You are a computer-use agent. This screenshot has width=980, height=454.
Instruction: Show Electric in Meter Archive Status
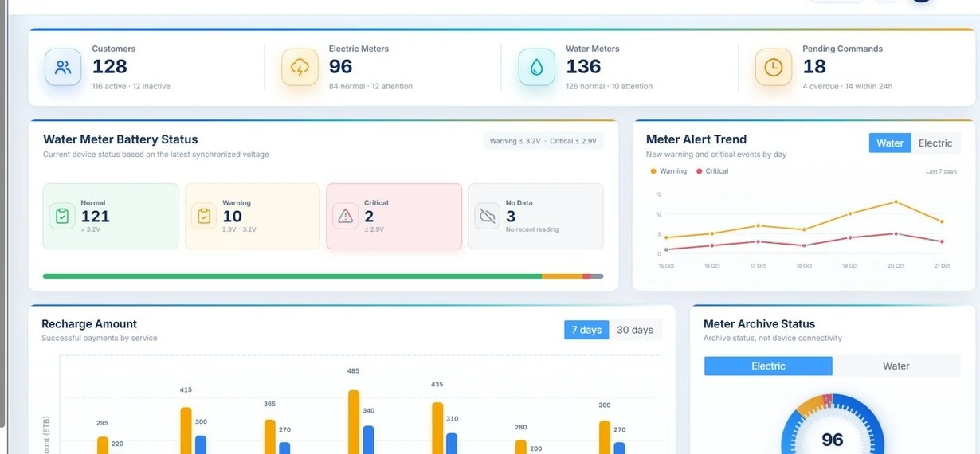pos(768,366)
